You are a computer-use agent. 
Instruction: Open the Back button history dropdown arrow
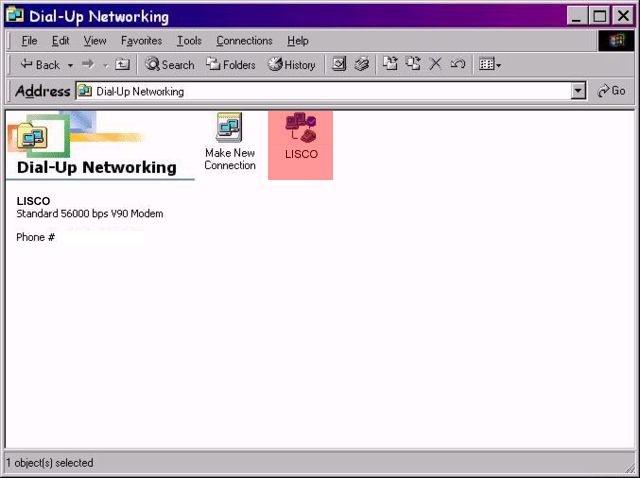70,65
